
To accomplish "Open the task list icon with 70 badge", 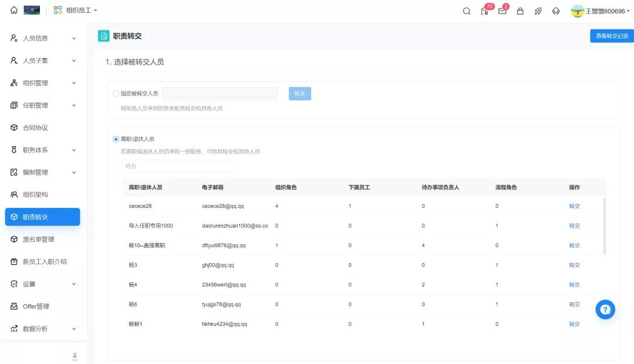I will click(484, 11).
